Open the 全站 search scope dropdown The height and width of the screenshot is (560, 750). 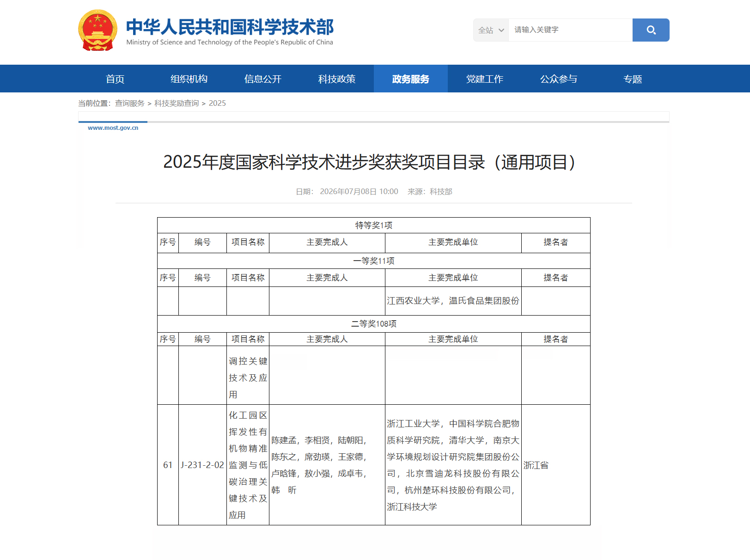point(491,30)
